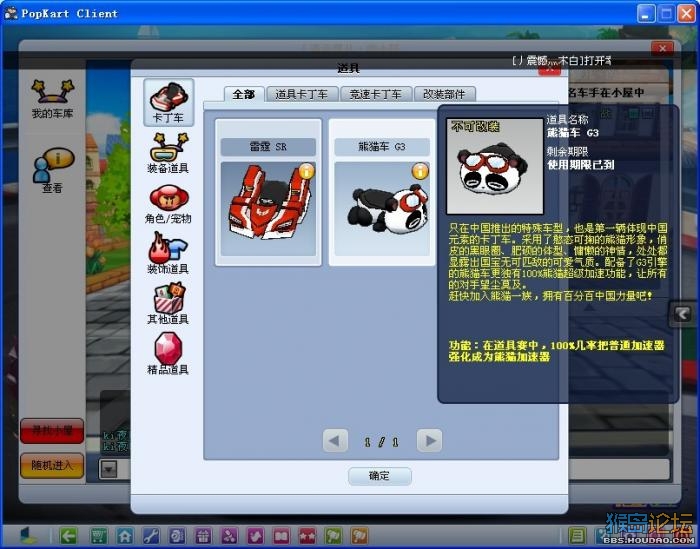Image resolution: width=700 pixels, height=549 pixels.
Task: Switch to the 竞速卡丁车 tab
Action: pos(375,94)
